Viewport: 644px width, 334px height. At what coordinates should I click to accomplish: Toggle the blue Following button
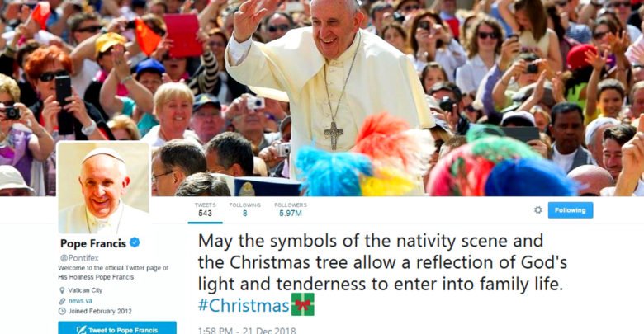point(570,210)
